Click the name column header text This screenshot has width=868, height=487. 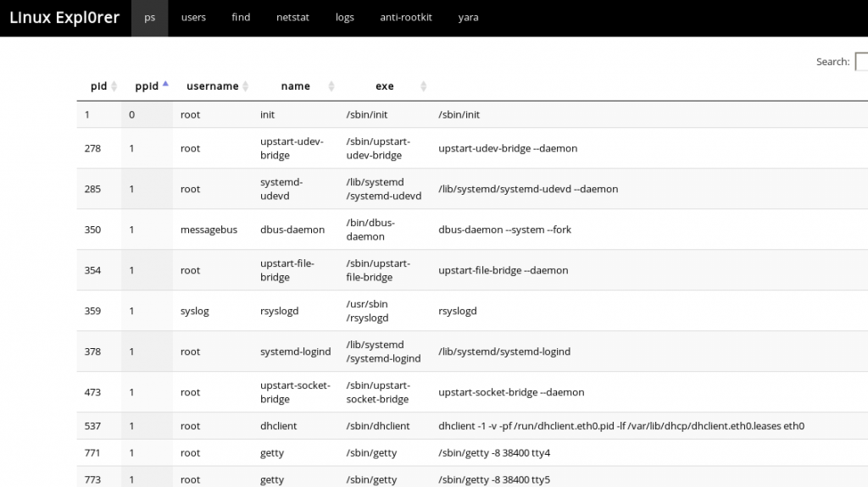click(x=296, y=86)
